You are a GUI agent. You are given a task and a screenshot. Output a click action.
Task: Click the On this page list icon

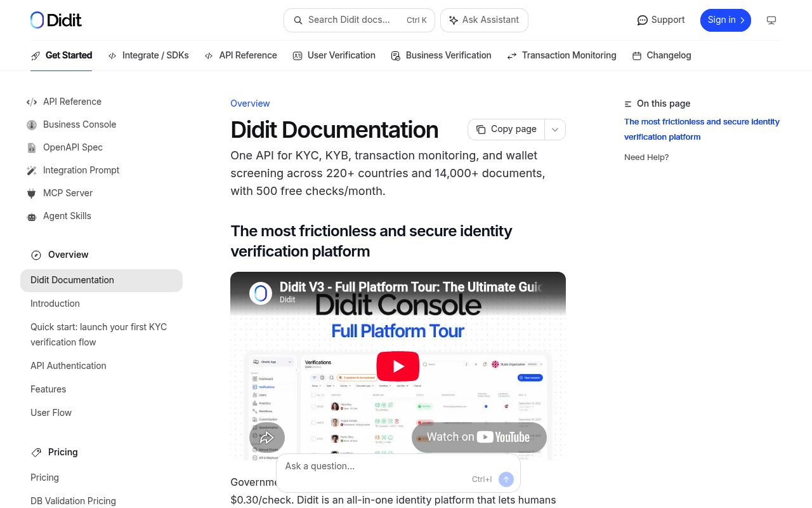click(x=628, y=104)
